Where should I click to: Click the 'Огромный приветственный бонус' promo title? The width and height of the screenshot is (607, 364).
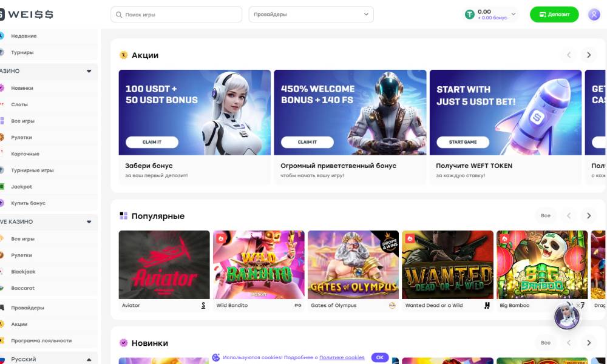click(x=338, y=166)
